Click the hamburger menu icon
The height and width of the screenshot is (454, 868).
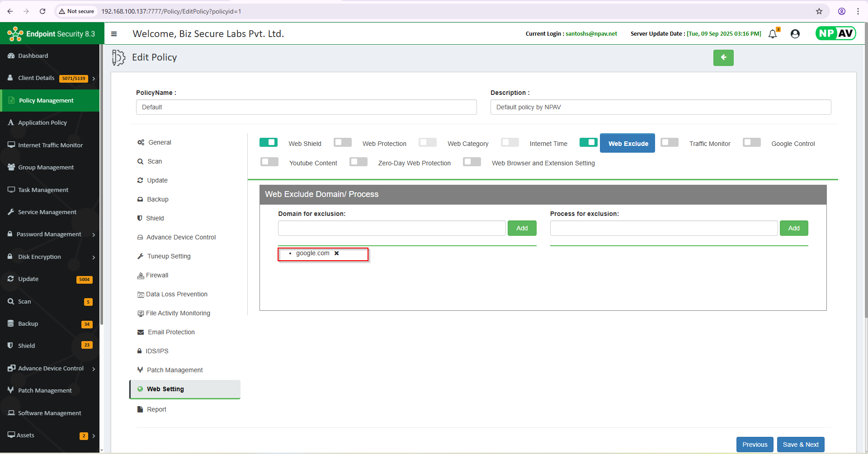pos(114,34)
